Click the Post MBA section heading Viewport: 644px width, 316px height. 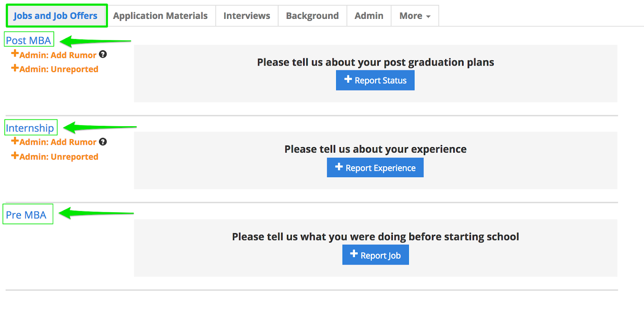(x=29, y=40)
